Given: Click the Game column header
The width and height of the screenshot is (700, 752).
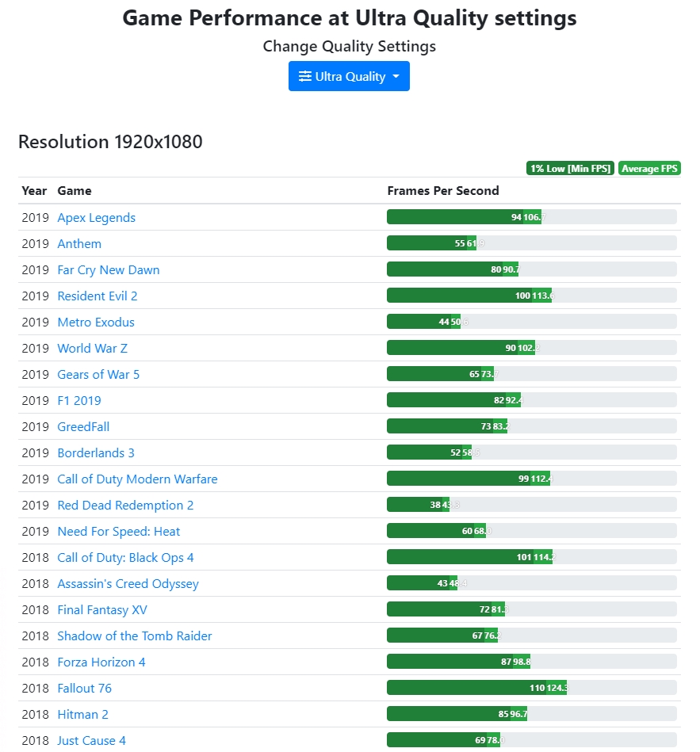Looking at the screenshot, I should coord(75,191).
